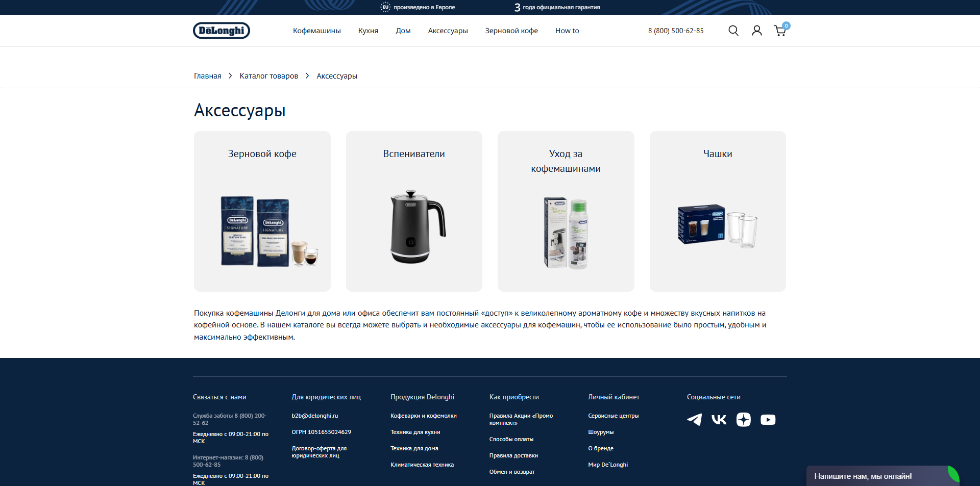Image resolution: width=980 pixels, height=486 pixels.
Task: Click the DeLonghi logo
Action: tap(221, 31)
